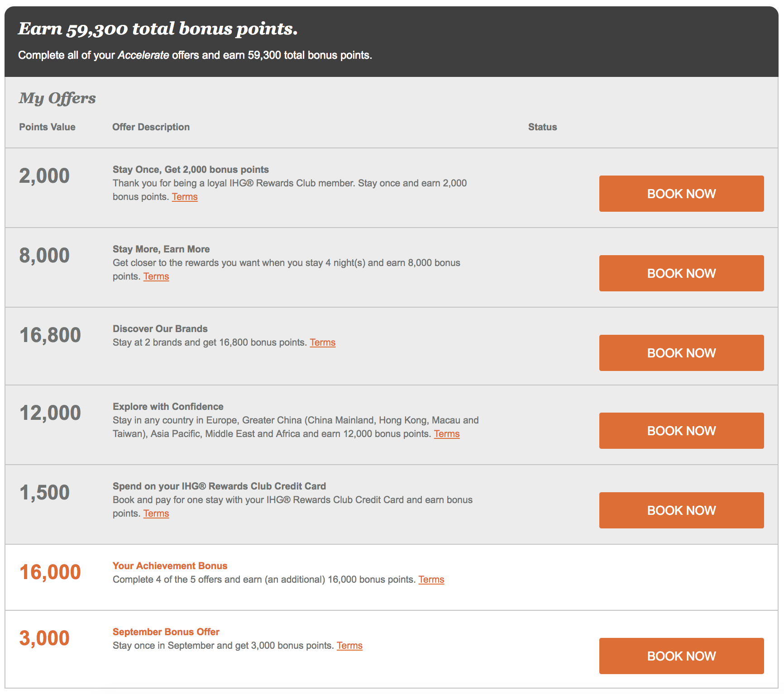Click the 16,000 achievement bonus points value
The height and width of the screenshot is (694, 784).
tap(50, 572)
